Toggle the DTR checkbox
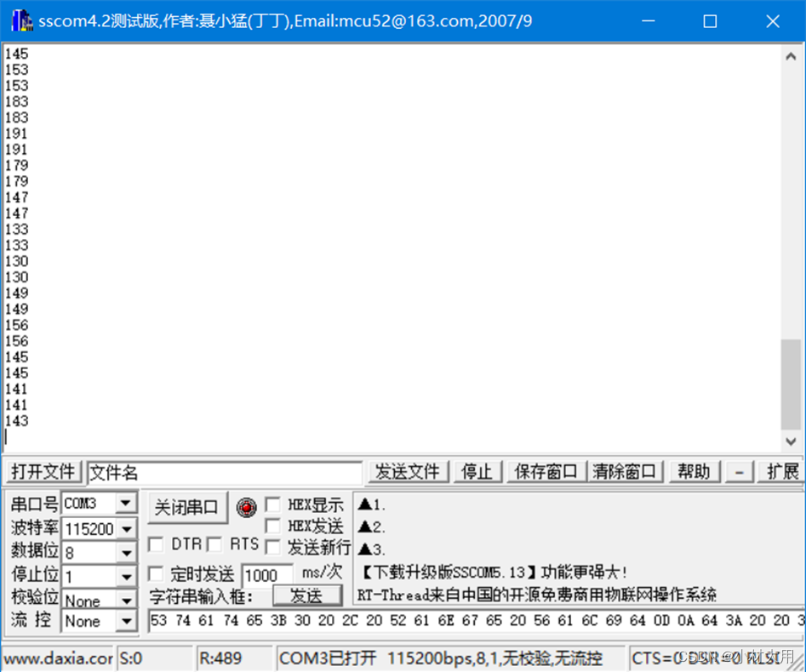806x672 pixels. tap(156, 544)
